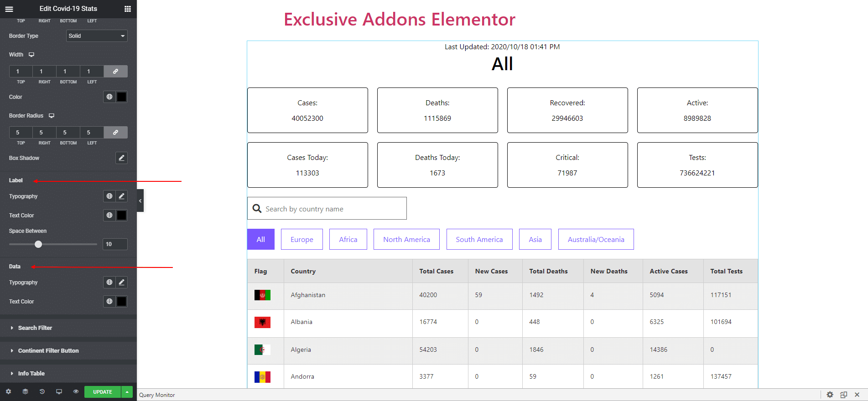The image size is (868, 401).
Task: Preview changes with the eye icon
Action: [x=76, y=392]
